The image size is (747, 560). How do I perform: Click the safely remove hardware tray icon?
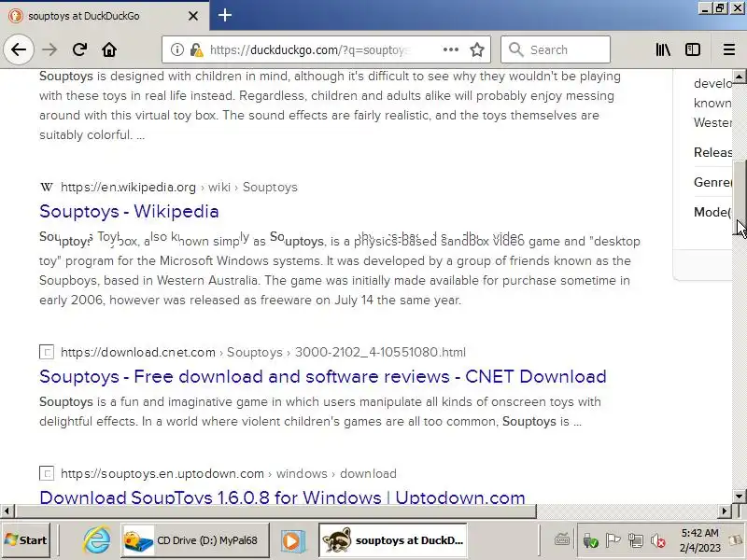tap(590, 541)
